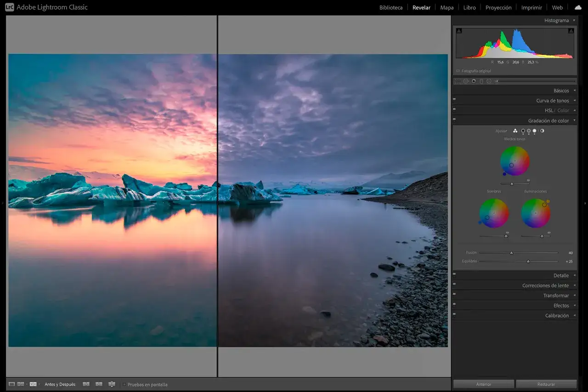Switch to loupe view mode
The height and width of the screenshot is (392, 588).
[12, 384]
